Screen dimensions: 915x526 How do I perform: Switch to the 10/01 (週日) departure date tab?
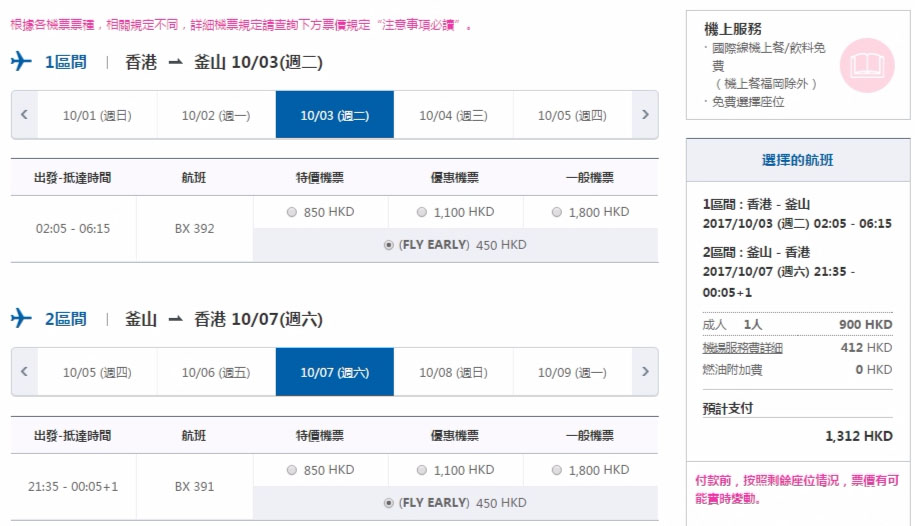(97, 115)
